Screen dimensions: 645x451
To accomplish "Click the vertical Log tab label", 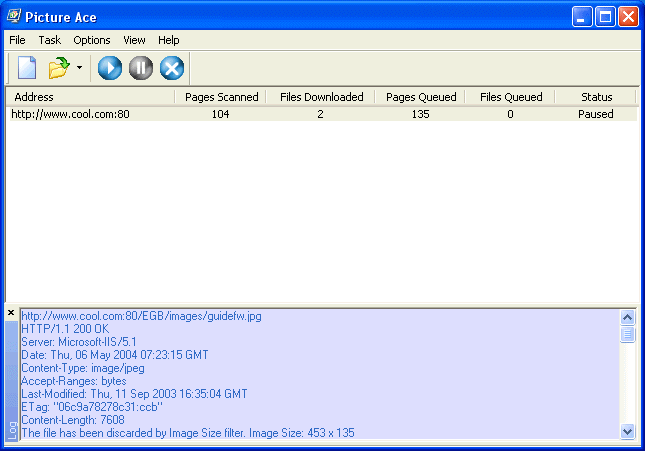I will click(x=12, y=430).
